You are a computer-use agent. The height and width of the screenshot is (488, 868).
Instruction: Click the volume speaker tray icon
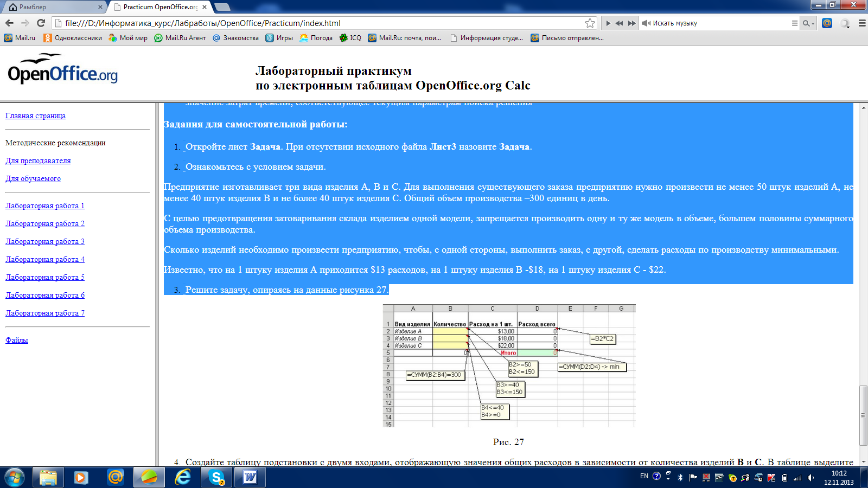[810, 478]
